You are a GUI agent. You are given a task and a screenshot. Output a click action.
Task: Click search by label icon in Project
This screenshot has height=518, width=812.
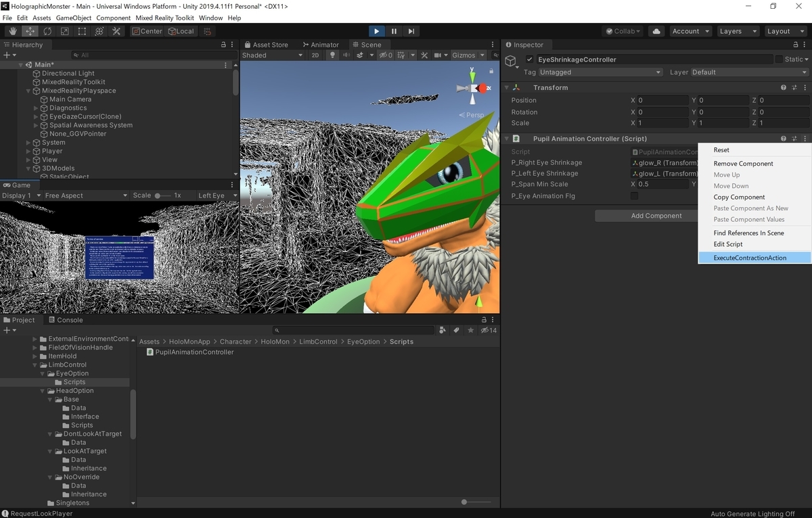tap(457, 330)
